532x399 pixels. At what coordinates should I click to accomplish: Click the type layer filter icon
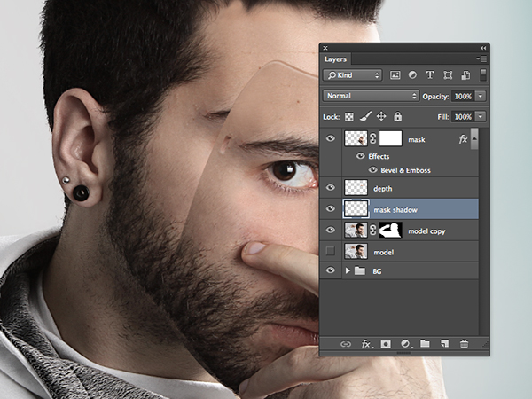[x=430, y=75]
